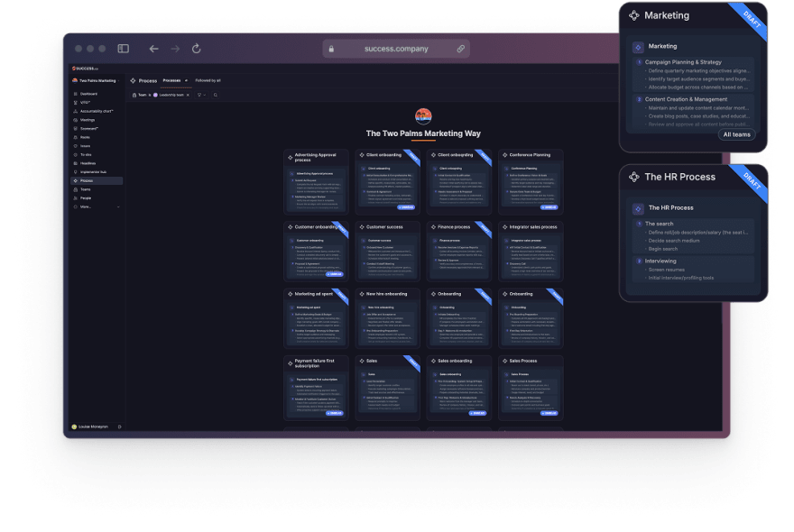Click Show all on the Customer onboarding card
The image size is (794, 532).
pyautogui.click(x=334, y=274)
